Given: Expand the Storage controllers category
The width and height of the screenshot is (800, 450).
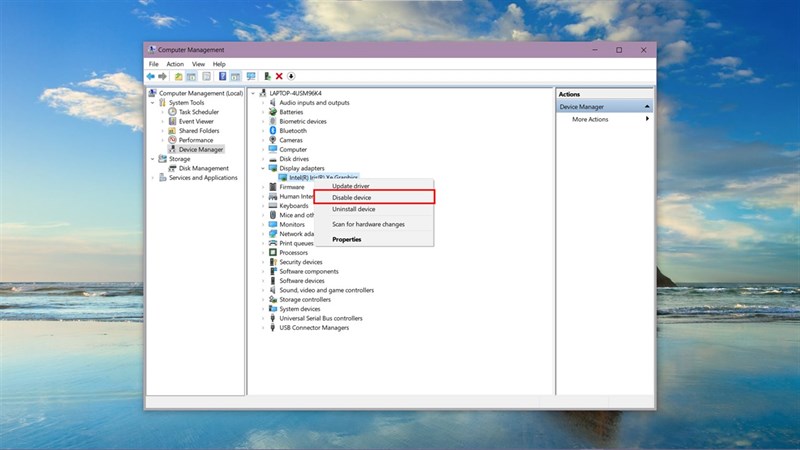Looking at the screenshot, I should click(x=263, y=299).
